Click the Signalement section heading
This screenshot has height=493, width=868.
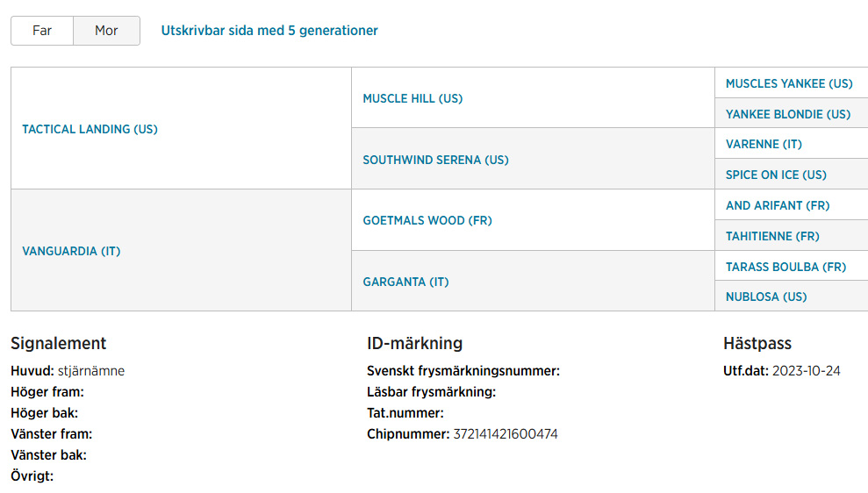click(58, 343)
